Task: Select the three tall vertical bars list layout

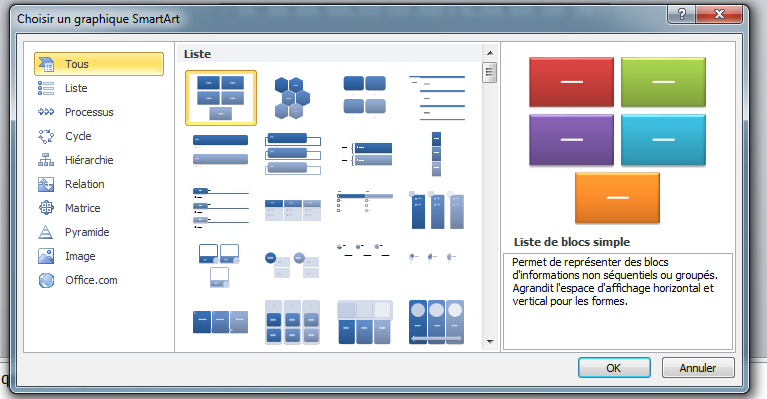Action: [436, 210]
